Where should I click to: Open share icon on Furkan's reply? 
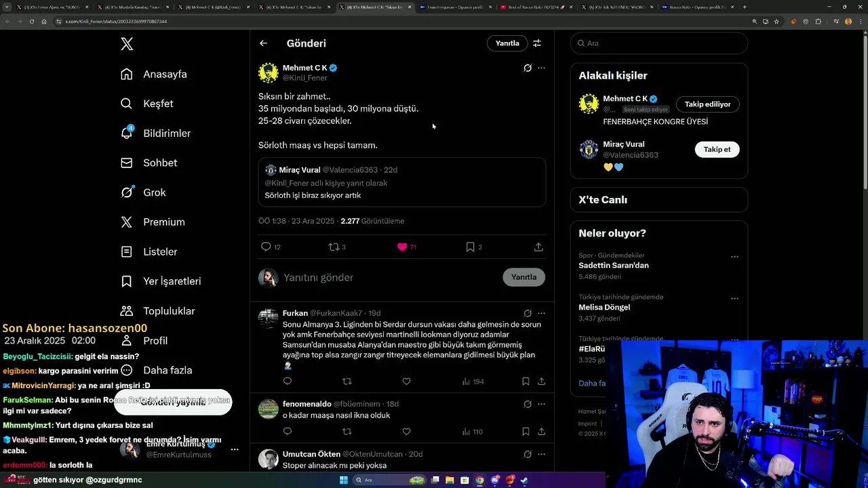[x=541, y=382]
